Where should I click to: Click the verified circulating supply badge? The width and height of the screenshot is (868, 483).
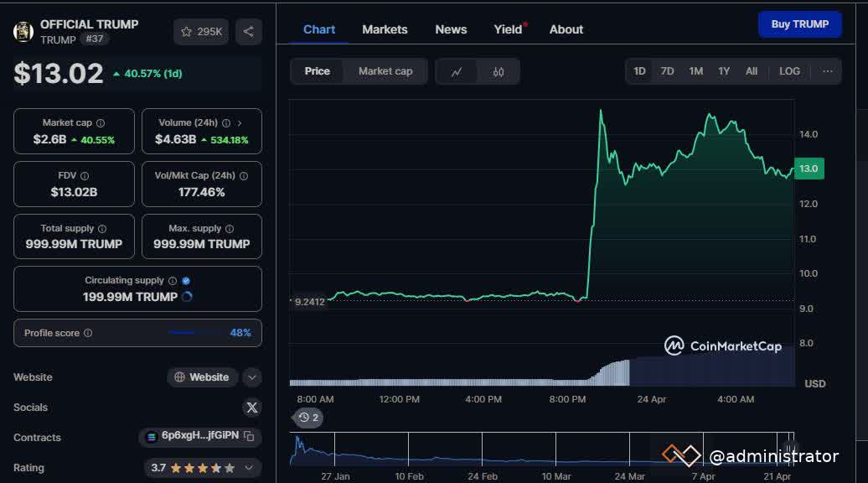click(x=186, y=281)
